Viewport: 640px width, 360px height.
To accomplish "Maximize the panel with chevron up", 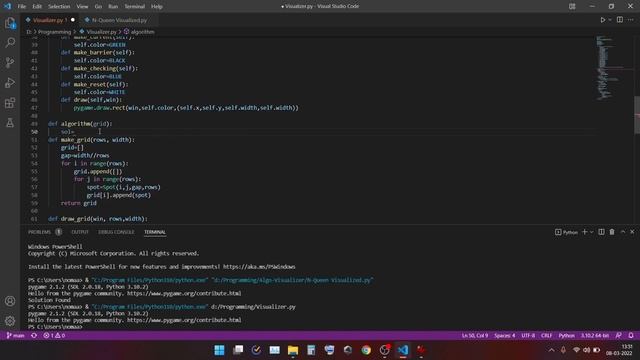I will (623, 232).
